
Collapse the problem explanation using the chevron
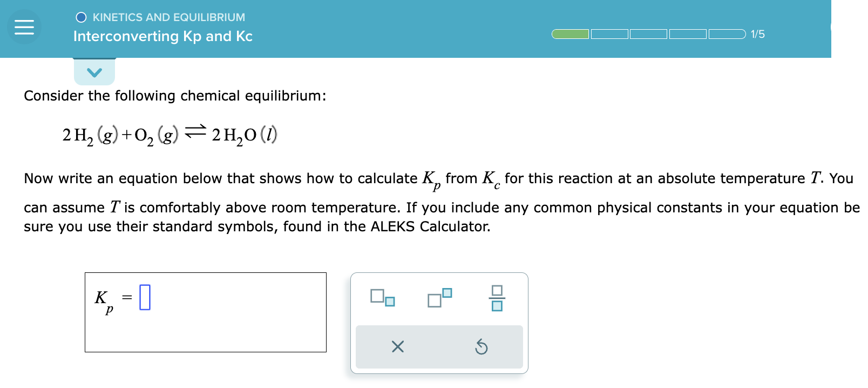(94, 71)
